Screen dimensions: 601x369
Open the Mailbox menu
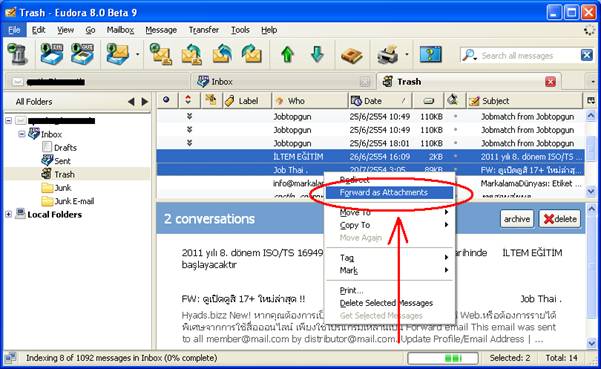point(120,30)
